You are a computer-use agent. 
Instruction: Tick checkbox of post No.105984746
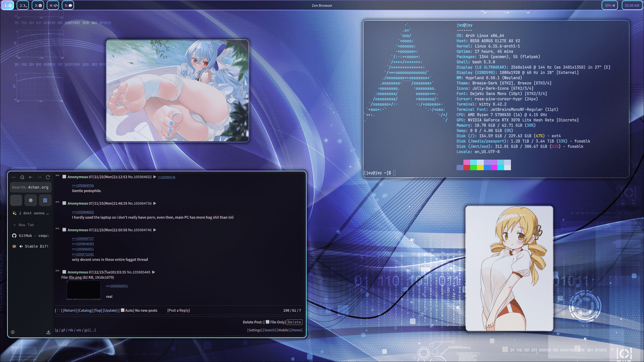(x=64, y=230)
